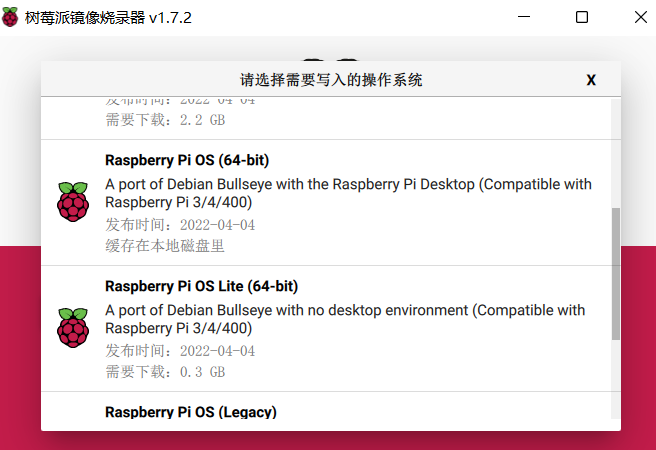Click the 发布时间 date under Raspberry Pi OS Lite
656x450 pixels.
(x=180, y=351)
